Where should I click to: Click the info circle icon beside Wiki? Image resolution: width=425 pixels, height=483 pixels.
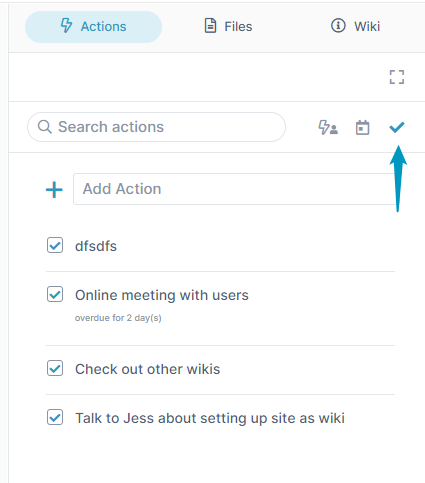[x=338, y=25]
